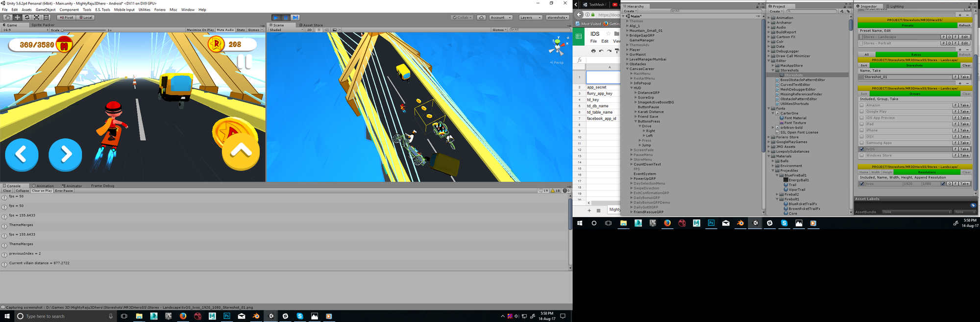The width and height of the screenshot is (980, 322).
Task: Open the Account dropdown
Action: click(x=501, y=17)
